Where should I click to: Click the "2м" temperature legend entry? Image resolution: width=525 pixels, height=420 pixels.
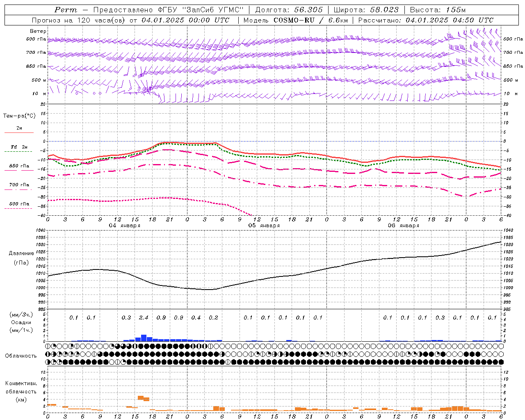(19, 128)
